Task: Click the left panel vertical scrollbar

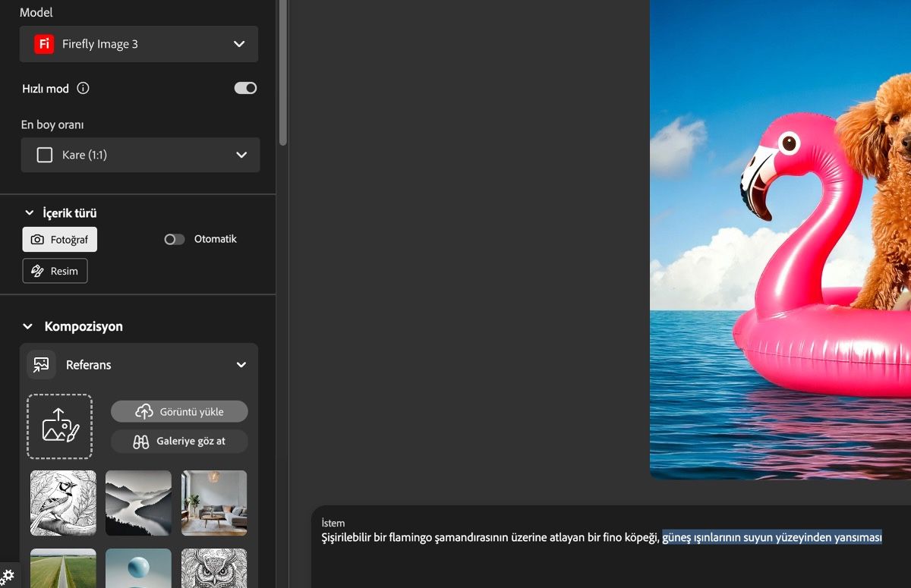Action: pyautogui.click(x=283, y=72)
